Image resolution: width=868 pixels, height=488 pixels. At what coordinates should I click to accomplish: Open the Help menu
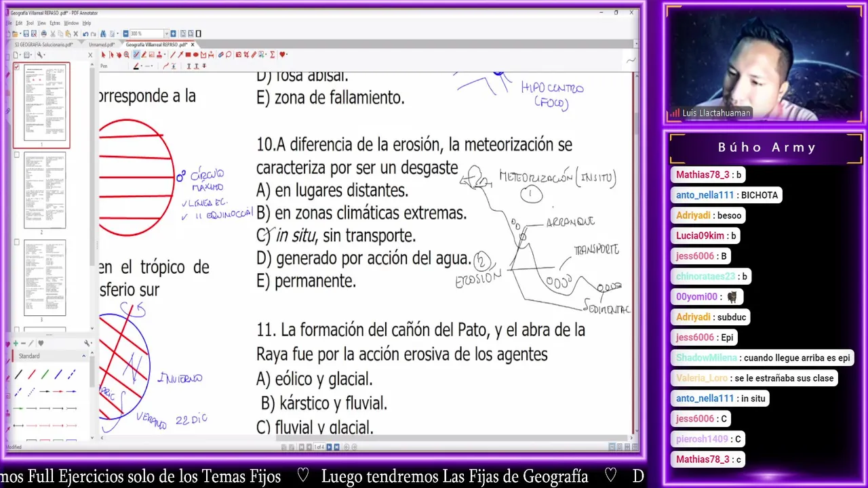pyautogui.click(x=87, y=23)
